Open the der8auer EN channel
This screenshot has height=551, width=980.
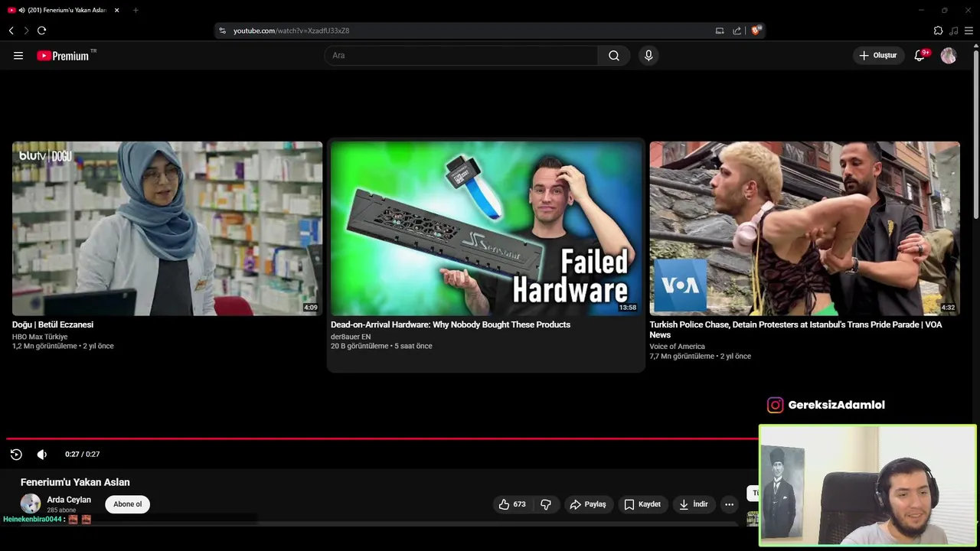tap(351, 337)
